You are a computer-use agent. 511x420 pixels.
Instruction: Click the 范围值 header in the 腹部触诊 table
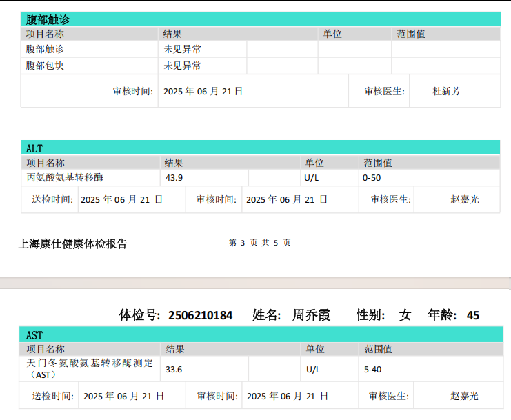click(x=411, y=34)
